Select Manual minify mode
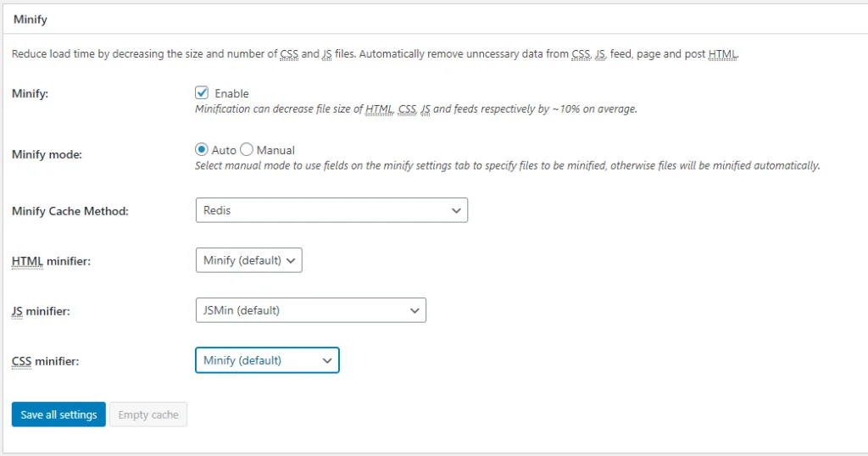Image resolution: width=868 pixels, height=456 pixels. (247, 149)
